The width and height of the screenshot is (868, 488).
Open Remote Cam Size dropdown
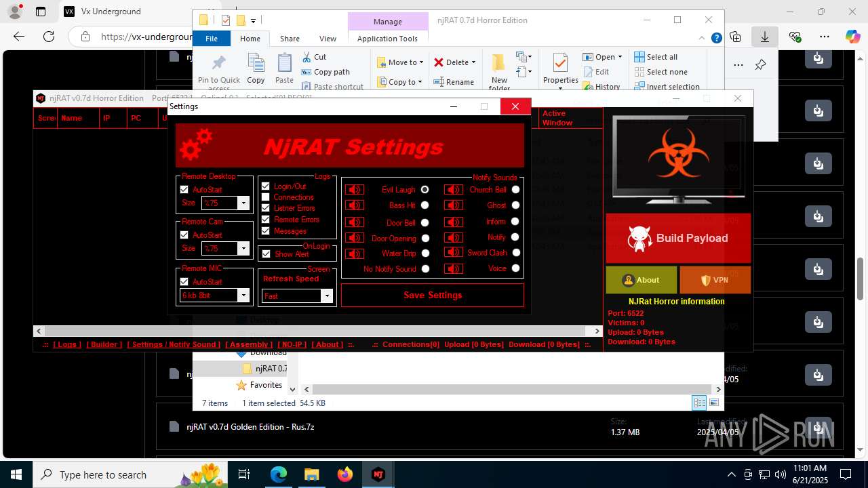click(x=243, y=249)
